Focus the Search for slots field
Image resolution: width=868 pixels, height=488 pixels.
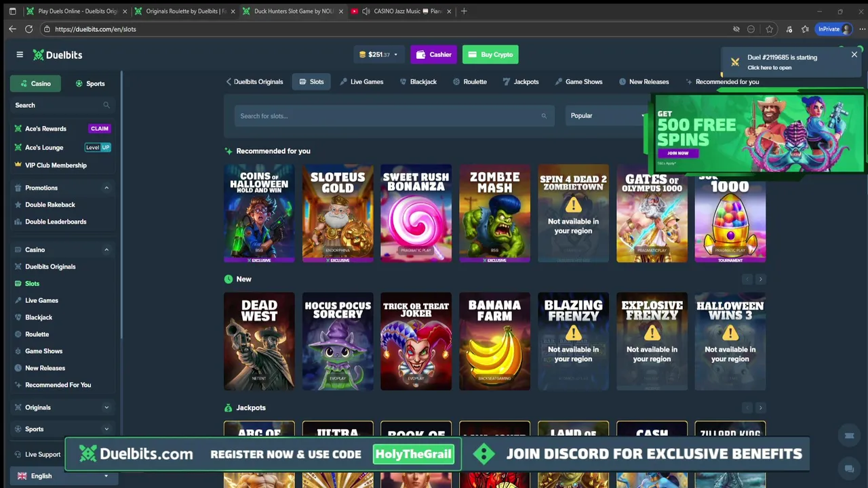[394, 116]
